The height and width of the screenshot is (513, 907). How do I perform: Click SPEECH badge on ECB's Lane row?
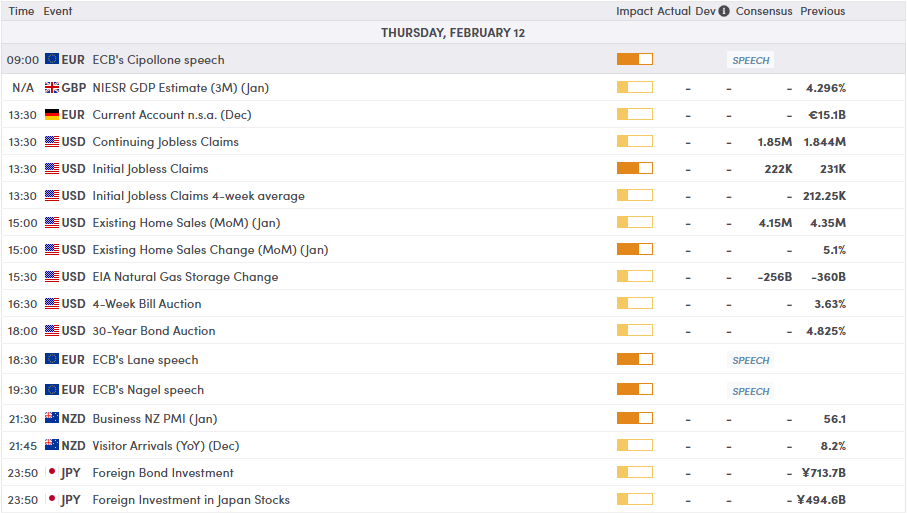[x=750, y=360]
